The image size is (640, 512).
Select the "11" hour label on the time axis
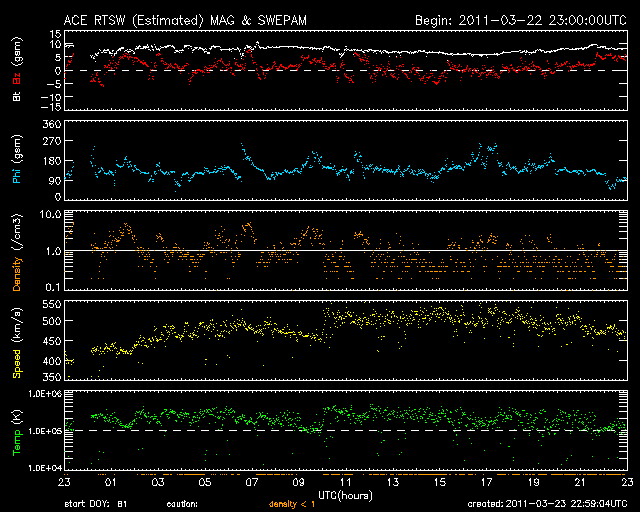click(346, 482)
